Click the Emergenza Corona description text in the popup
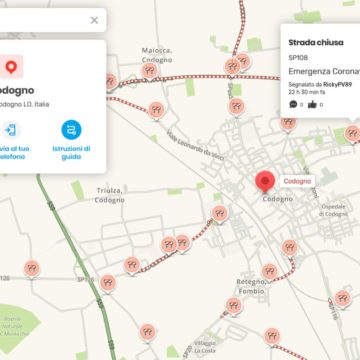The height and width of the screenshot is (360, 360). pyautogui.click(x=324, y=71)
